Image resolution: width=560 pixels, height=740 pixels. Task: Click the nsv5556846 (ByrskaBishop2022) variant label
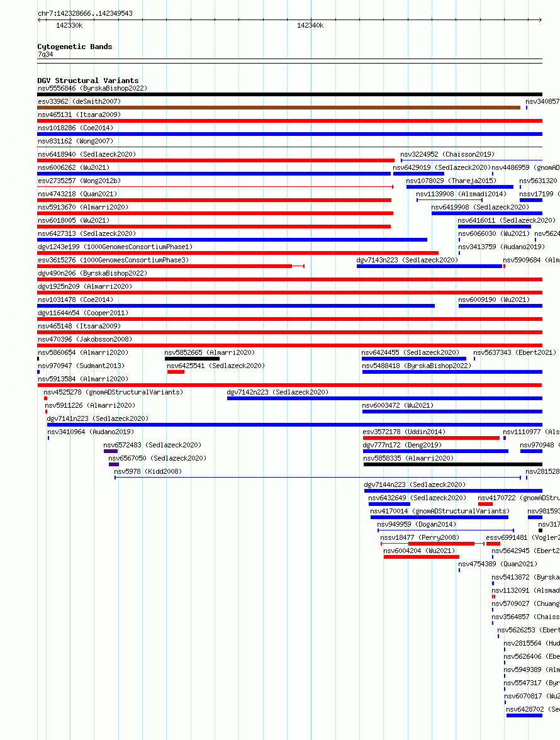(92, 88)
